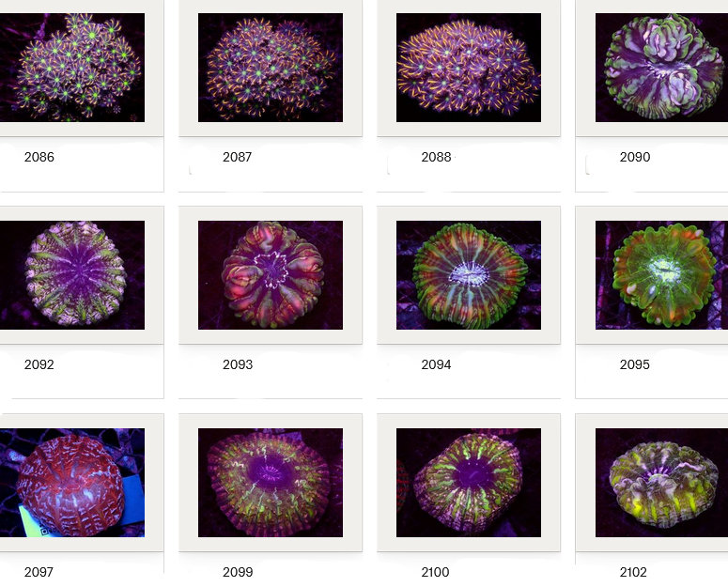Open coral photo thumbnail 2092

pyautogui.click(x=72, y=274)
